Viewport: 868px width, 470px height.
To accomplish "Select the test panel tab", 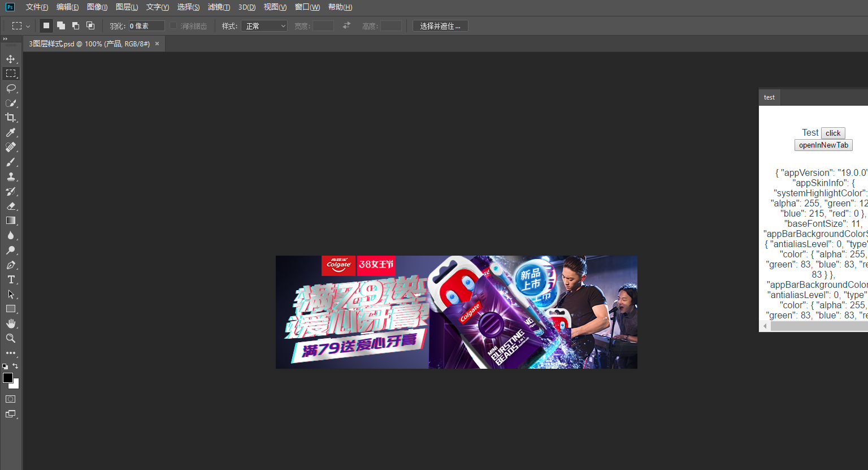I will pyautogui.click(x=769, y=97).
